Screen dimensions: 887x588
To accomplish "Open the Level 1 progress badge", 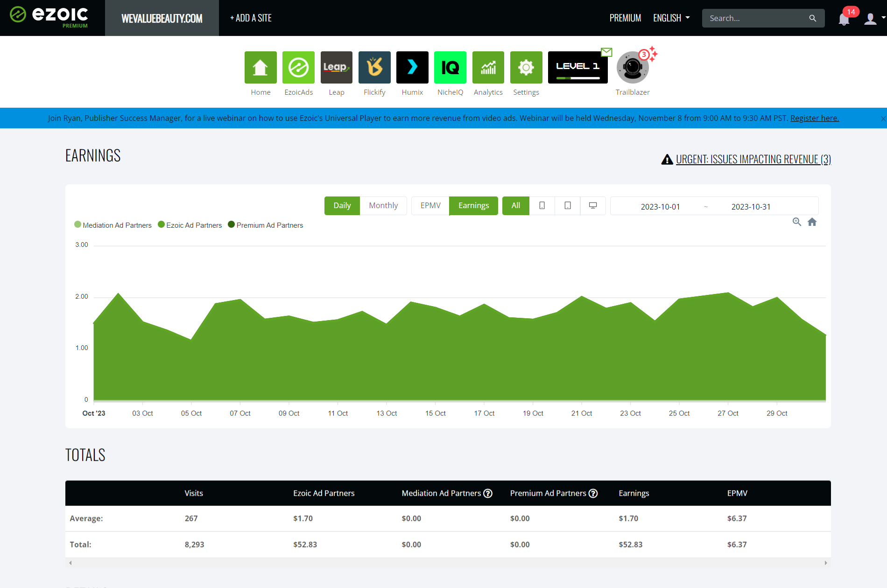I will (x=578, y=68).
